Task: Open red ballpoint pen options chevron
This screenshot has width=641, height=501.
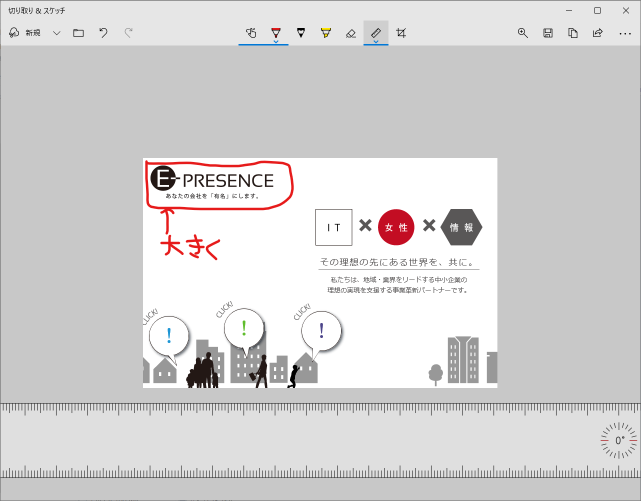Action: 276,42
